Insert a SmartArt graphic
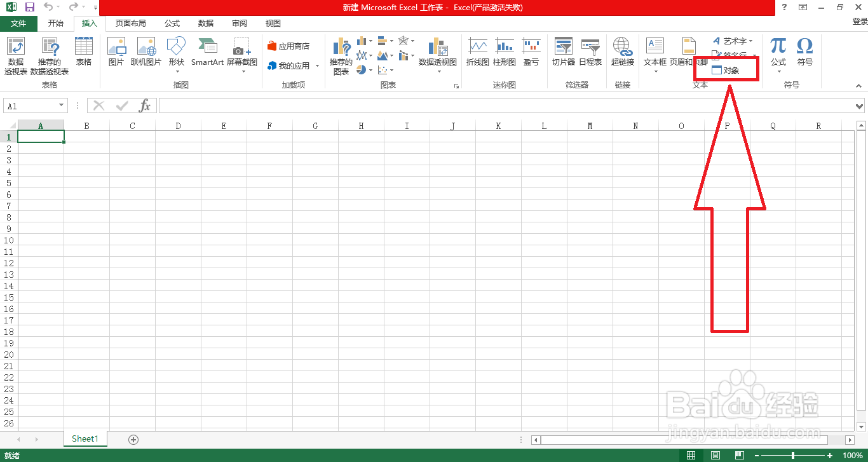 click(x=207, y=52)
